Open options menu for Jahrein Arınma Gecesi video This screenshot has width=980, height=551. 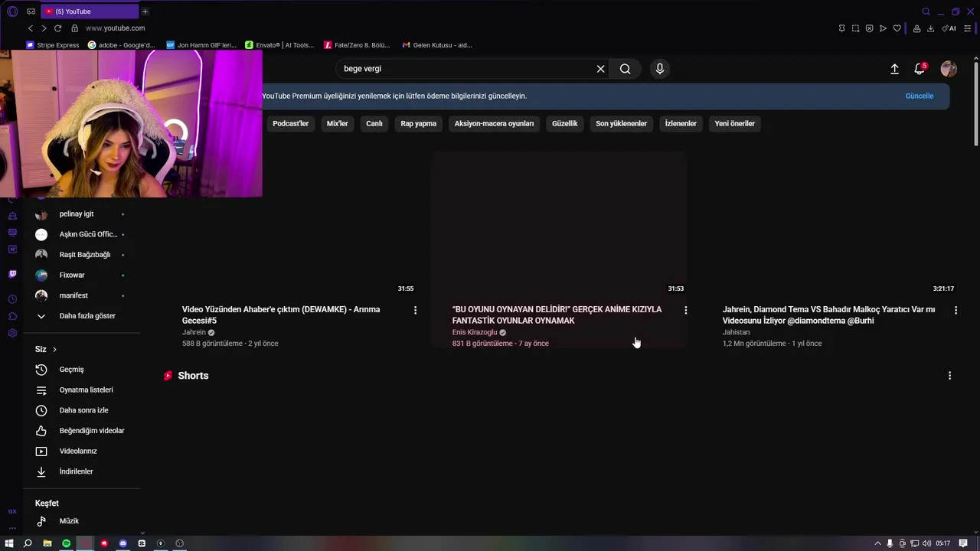click(x=415, y=310)
